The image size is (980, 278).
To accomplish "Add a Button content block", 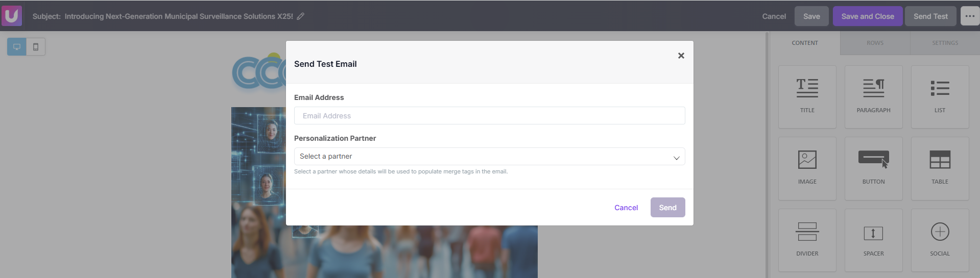I will tap(873, 168).
